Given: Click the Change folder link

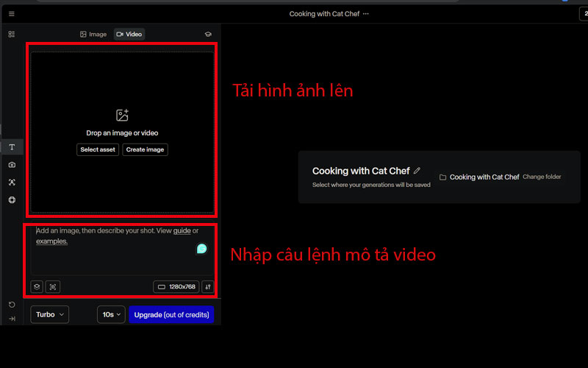Looking at the screenshot, I should point(542,177).
